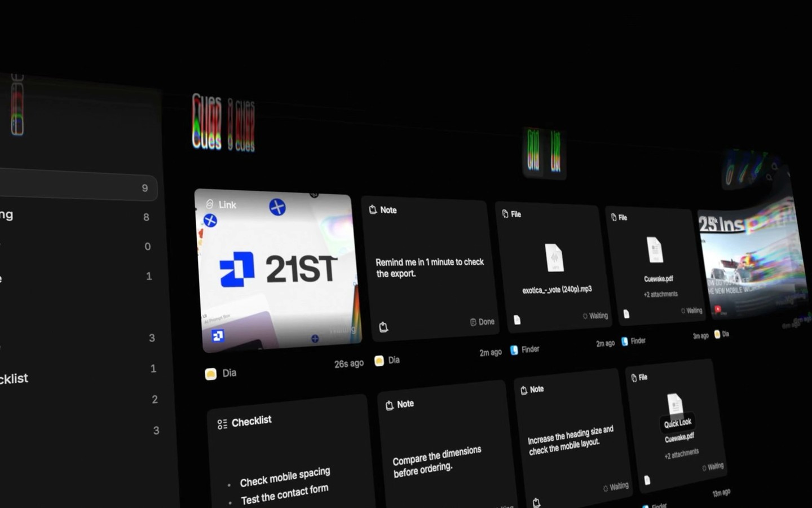
Task: Click the 'Checklist' card heading
Action: (x=251, y=421)
